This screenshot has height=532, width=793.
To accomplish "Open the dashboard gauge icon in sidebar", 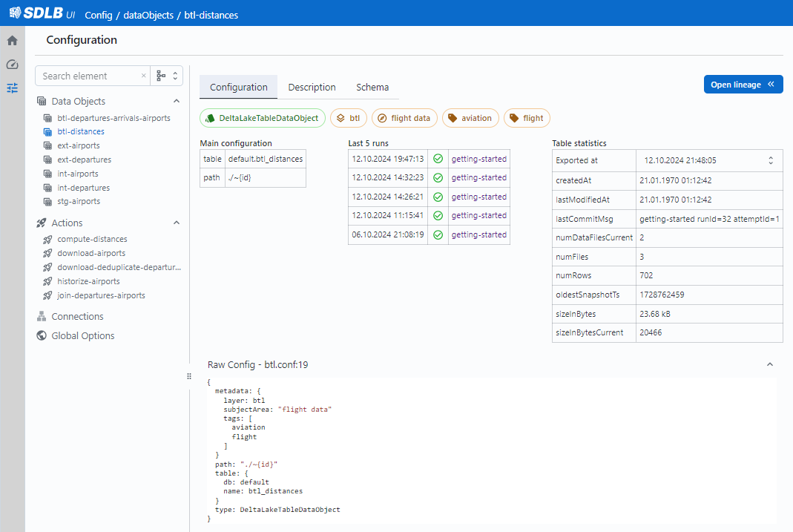I will pyautogui.click(x=12, y=65).
